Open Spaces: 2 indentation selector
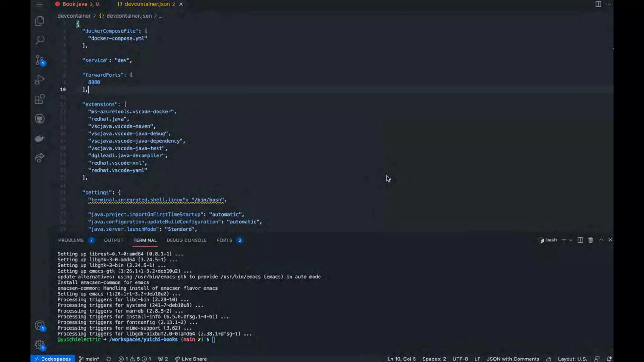644x362 pixels. click(434, 359)
